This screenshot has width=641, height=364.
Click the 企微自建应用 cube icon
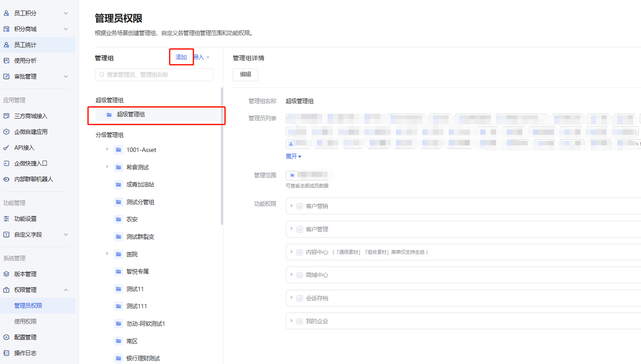pos(7,132)
